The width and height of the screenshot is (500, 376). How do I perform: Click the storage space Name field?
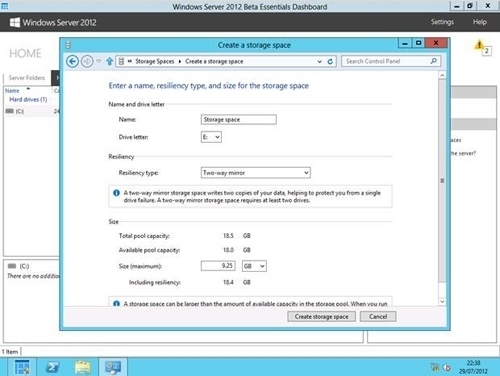(x=238, y=119)
